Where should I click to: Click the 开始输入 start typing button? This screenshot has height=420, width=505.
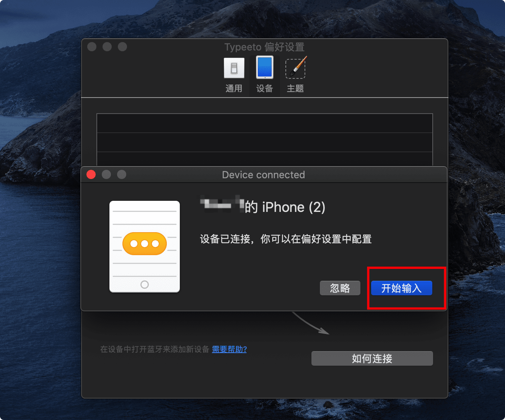tap(402, 288)
